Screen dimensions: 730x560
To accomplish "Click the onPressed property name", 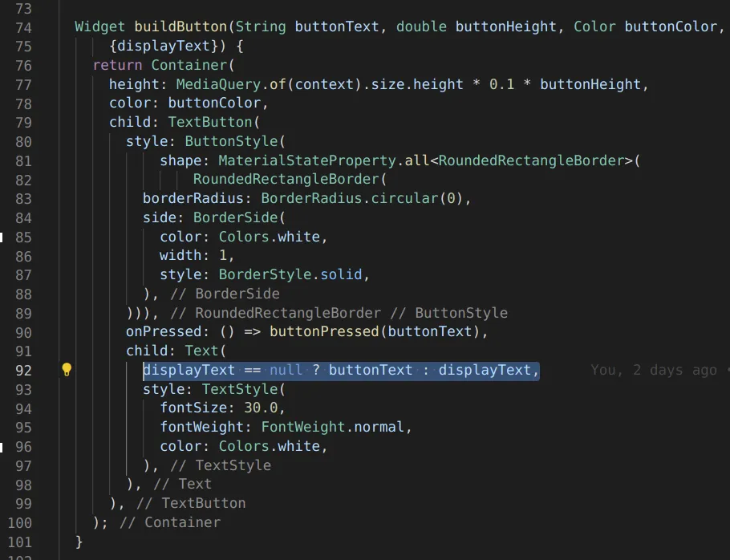I will tap(164, 331).
